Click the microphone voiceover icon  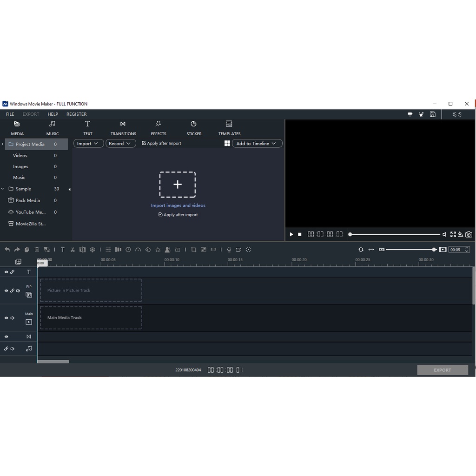point(229,250)
